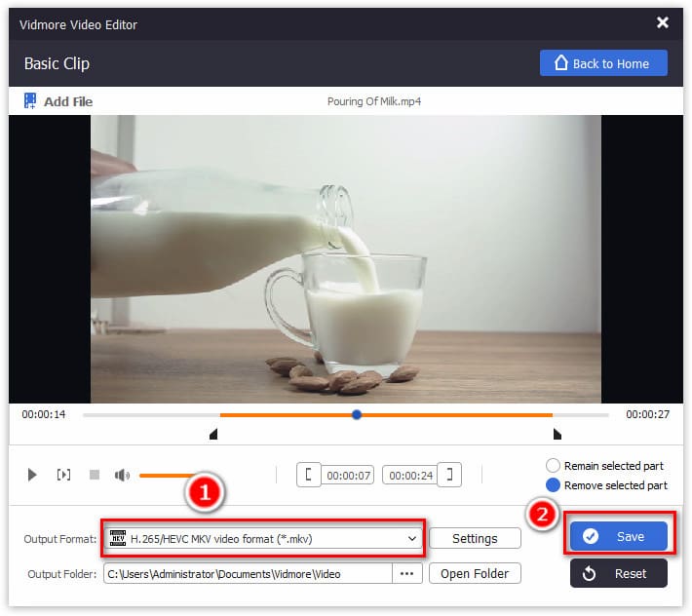
Task: Click the 00:00:14 current time text
Action: (43, 414)
